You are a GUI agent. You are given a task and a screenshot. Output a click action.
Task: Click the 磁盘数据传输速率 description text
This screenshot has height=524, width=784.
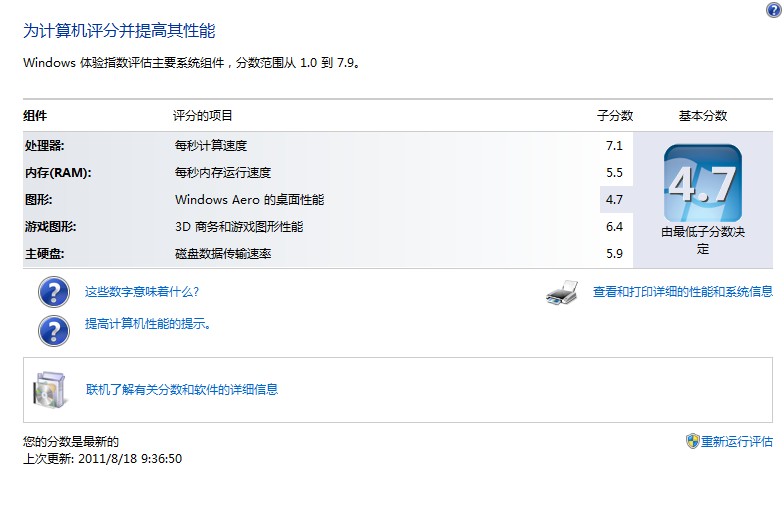tap(222, 254)
